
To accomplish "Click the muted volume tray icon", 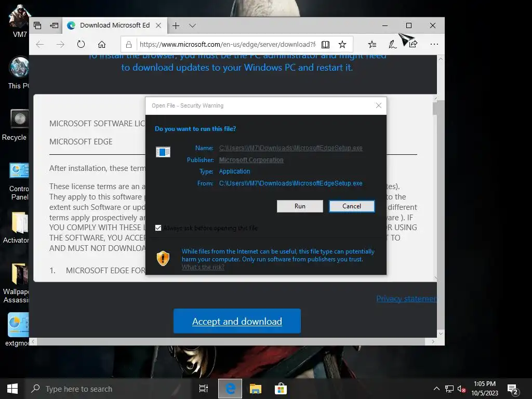I will click(461, 389).
